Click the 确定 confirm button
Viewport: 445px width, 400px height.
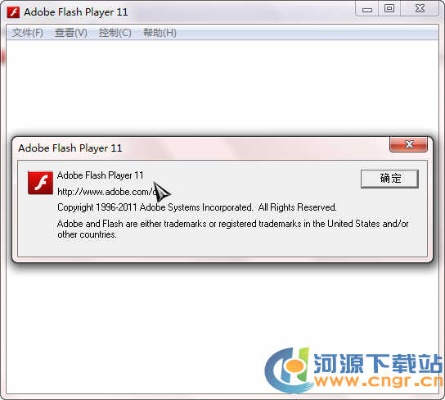390,179
